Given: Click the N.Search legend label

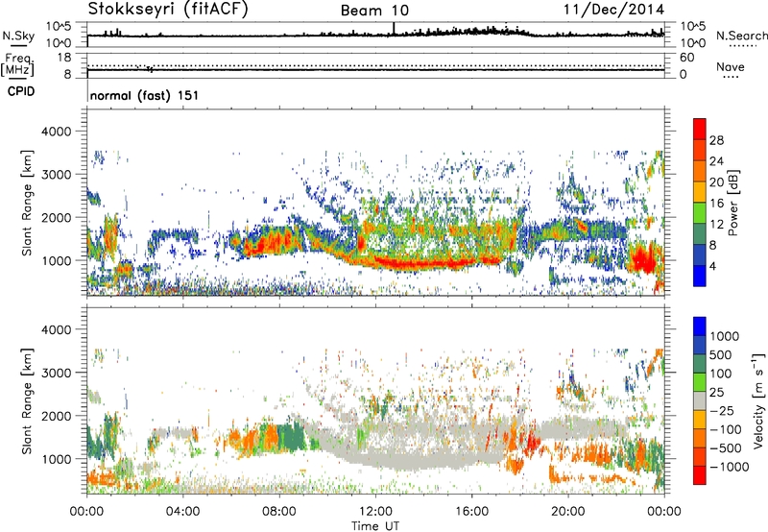Looking at the screenshot, I should point(741,36).
